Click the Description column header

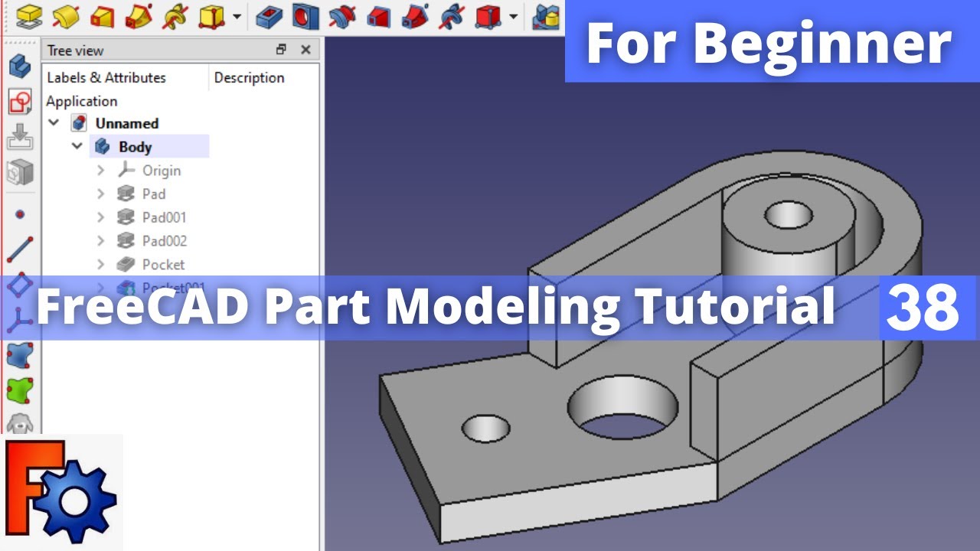tap(249, 77)
